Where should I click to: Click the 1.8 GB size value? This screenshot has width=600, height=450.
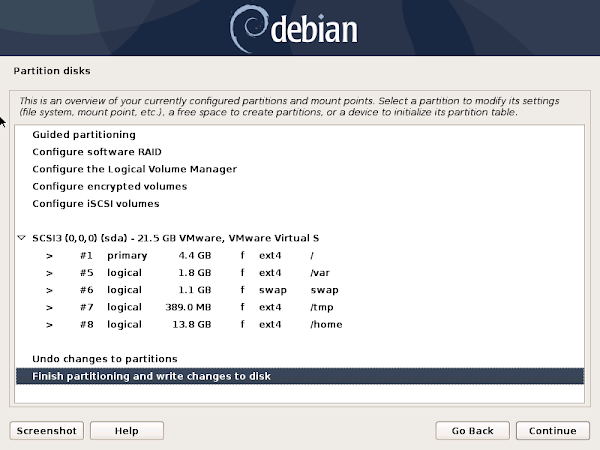195,273
